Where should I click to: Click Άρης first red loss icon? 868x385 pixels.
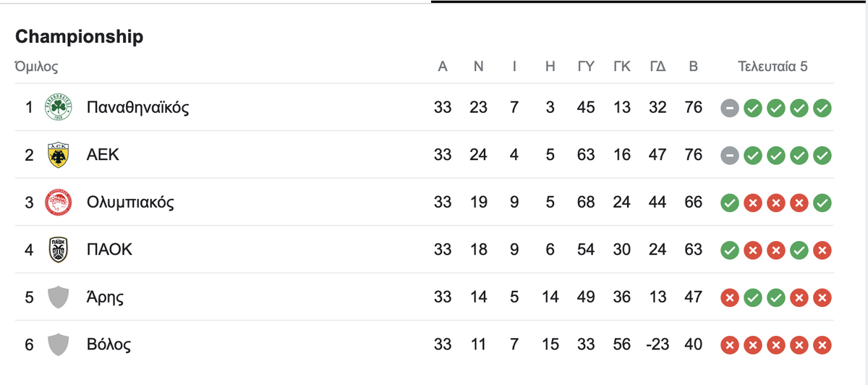[730, 298]
